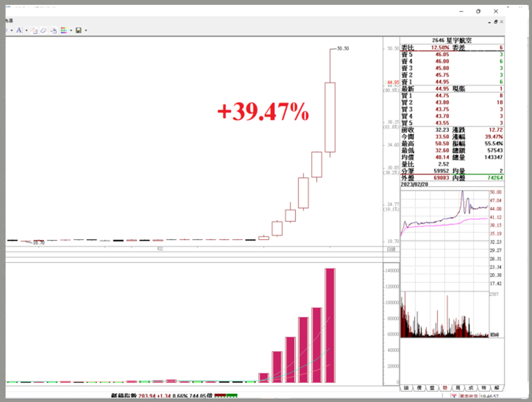Viewport: 532px width, 402px height.
Task: Click the 振幅 value 55.54%
Action: 494,144
